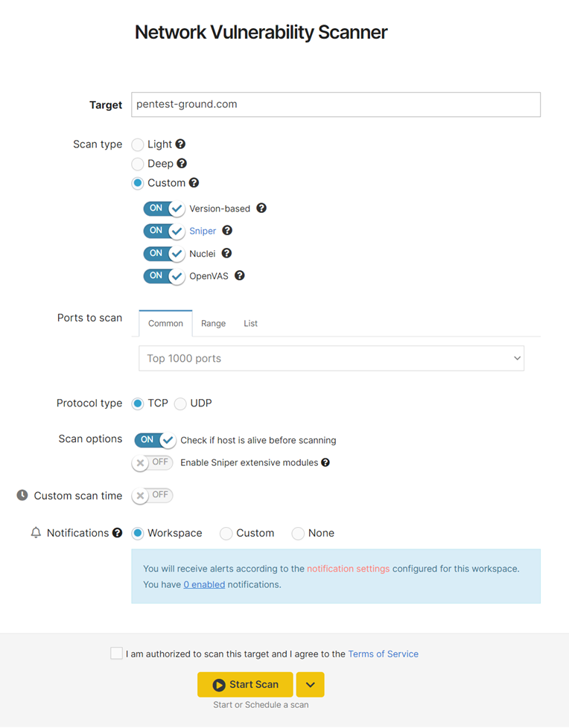Click help icon next to Custom scan type

[194, 182]
